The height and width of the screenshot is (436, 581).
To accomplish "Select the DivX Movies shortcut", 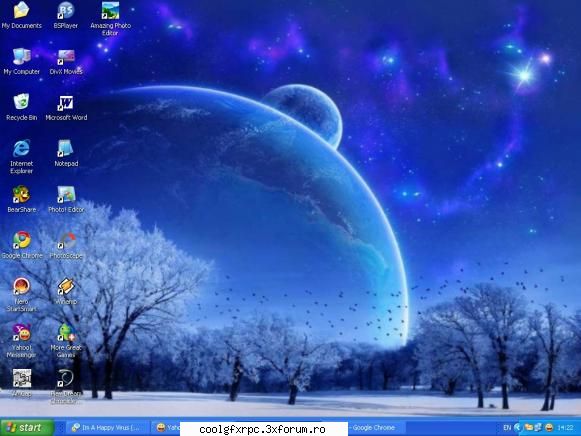I will 66,61.
